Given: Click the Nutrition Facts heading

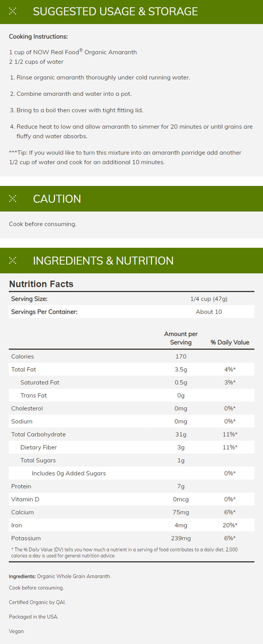Looking at the screenshot, I should point(41,284).
